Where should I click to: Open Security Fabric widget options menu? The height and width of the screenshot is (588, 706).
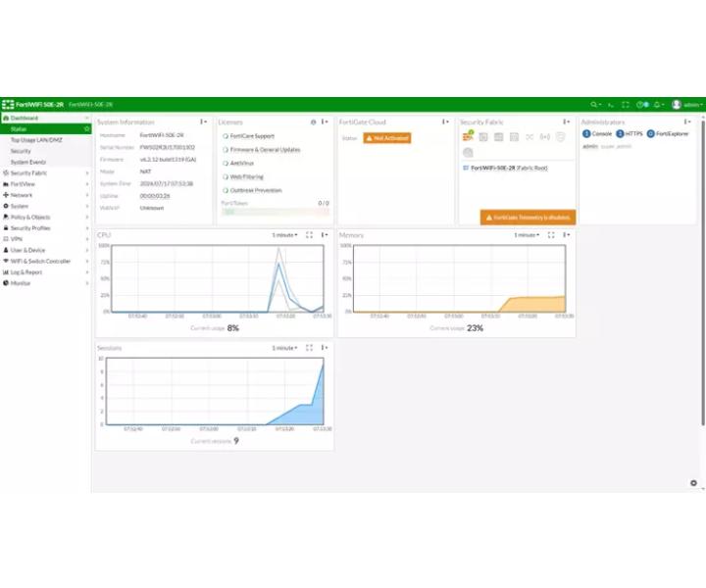click(566, 122)
